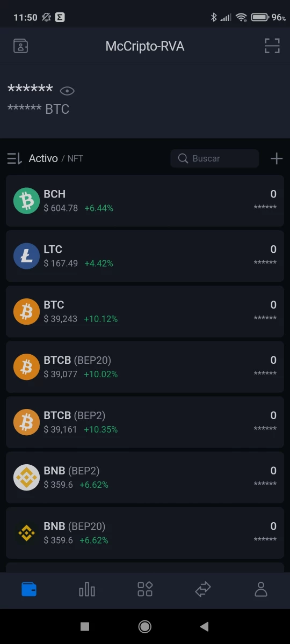Viewport: 290px width, 644px height.
Task: Focus the Buscar search field
Action: [x=215, y=158]
